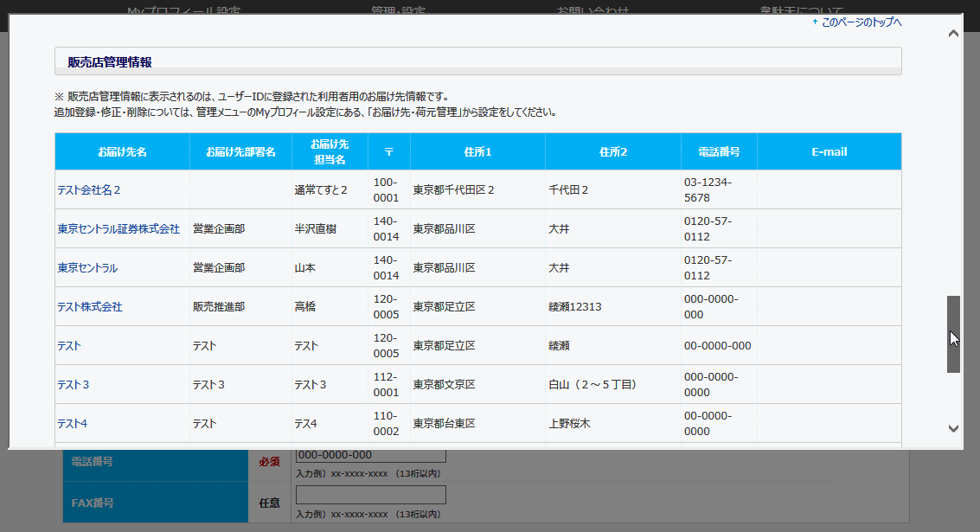
Task: Click the scroll down arrow of the dialog
Action: pos(953,428)
